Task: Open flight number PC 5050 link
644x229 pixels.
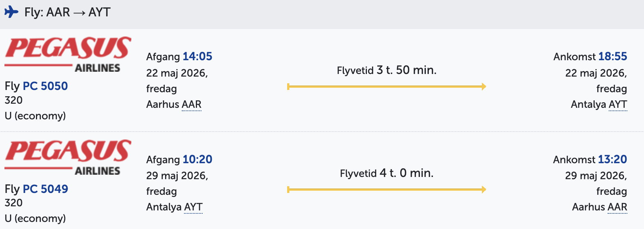Action: pos(45,86)
